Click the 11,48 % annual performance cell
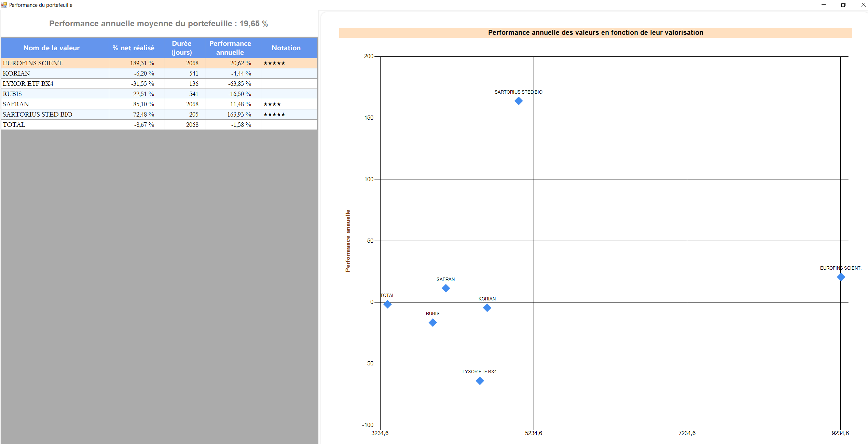 234,104
